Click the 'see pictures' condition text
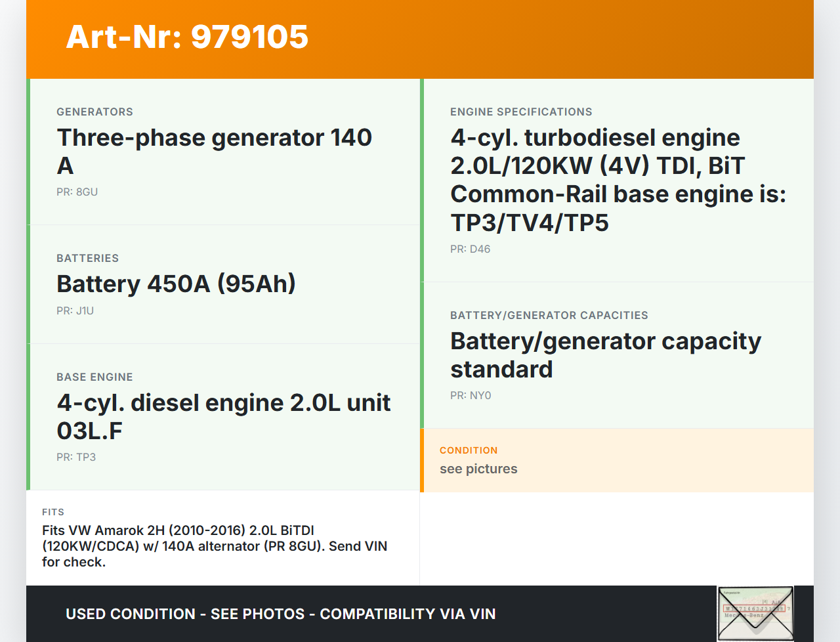840x642 pixels. [478, 469]
